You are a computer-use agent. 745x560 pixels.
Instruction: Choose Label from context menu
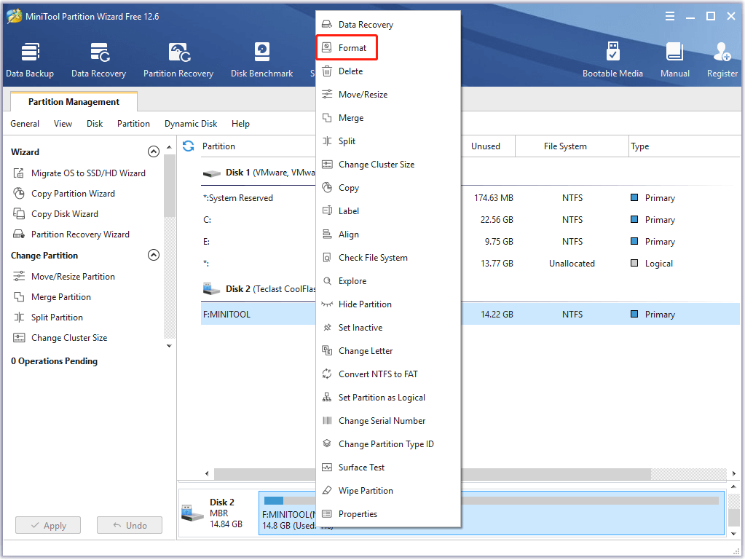tap(388, 211)
